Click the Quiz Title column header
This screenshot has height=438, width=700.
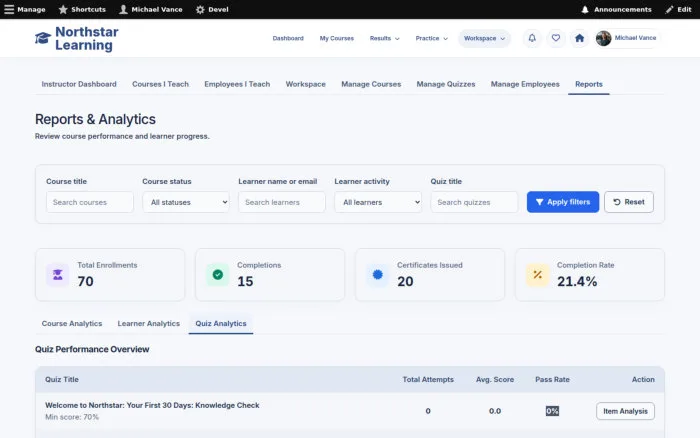(x=62, y=380)
